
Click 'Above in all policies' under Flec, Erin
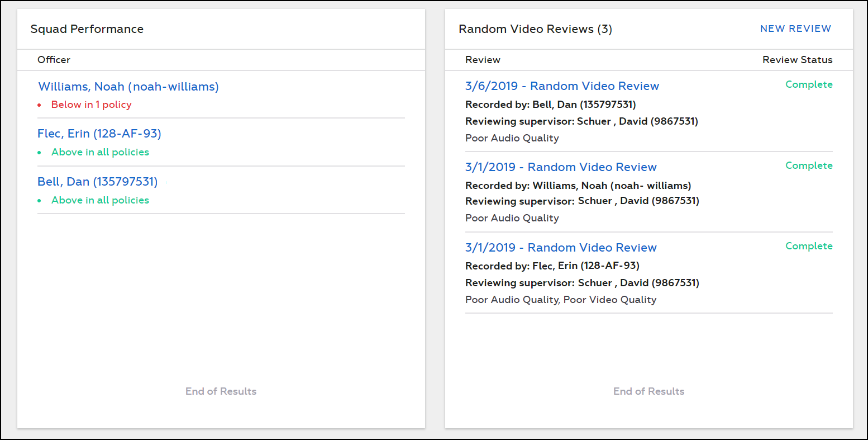coord(100,152)
